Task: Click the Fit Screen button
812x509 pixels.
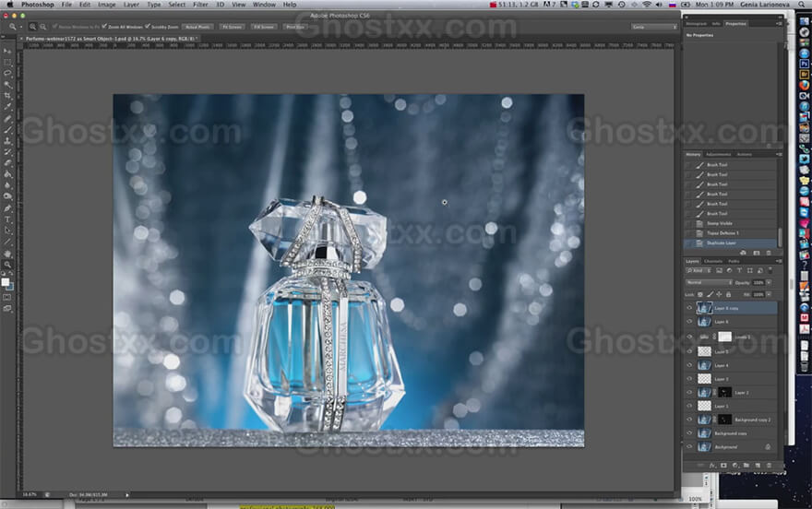Action: [x=232, y=27]
